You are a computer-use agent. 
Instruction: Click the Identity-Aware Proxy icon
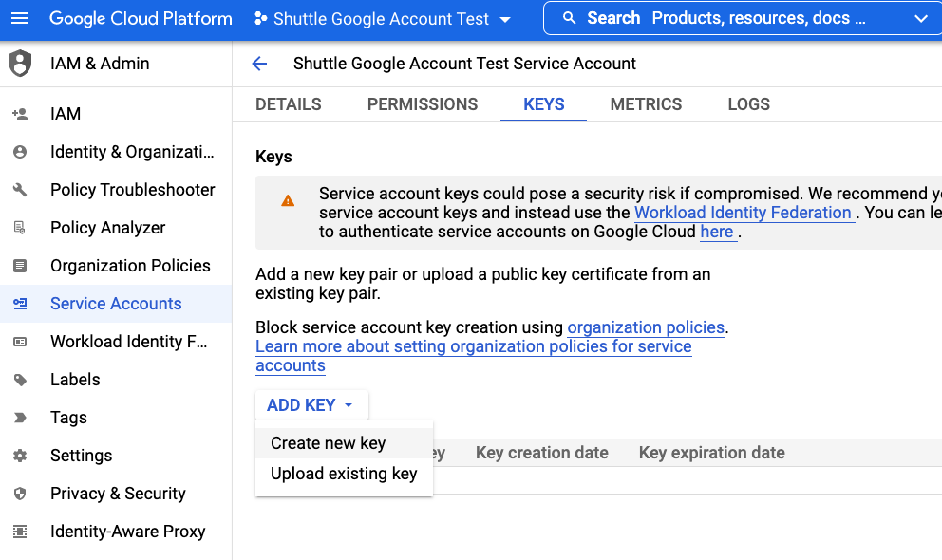(x=20, y=532)
